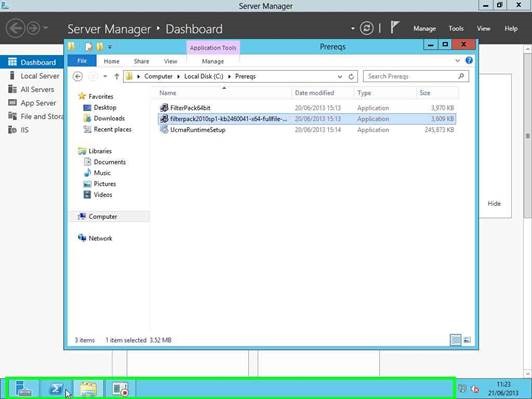Select the UcmaRuntimeSetup file icon

pos(164,130)
